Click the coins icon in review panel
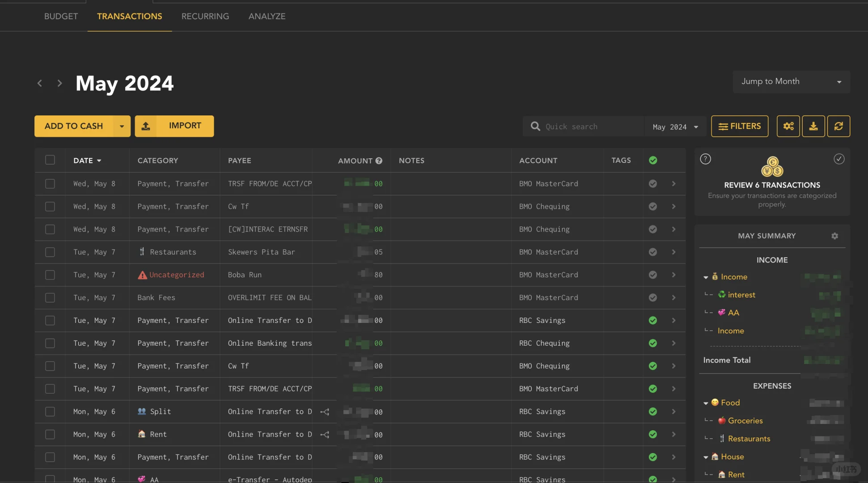This screenshot has width=868, height=483. click(x=772, y=166)
